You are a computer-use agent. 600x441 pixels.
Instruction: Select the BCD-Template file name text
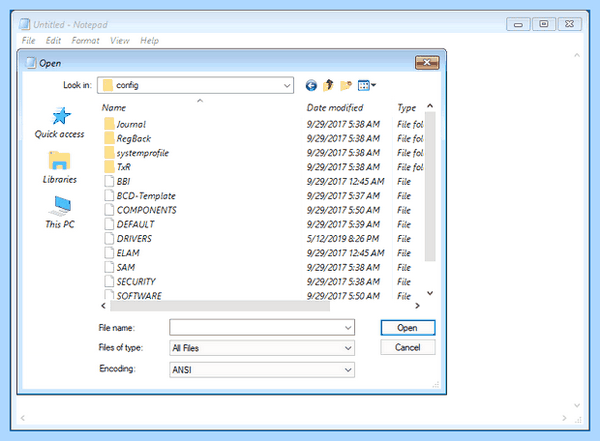point(146,196)
